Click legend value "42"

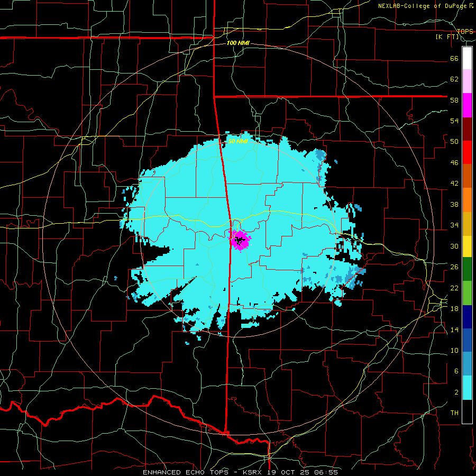pyautogui.click(x=454, y=184)
